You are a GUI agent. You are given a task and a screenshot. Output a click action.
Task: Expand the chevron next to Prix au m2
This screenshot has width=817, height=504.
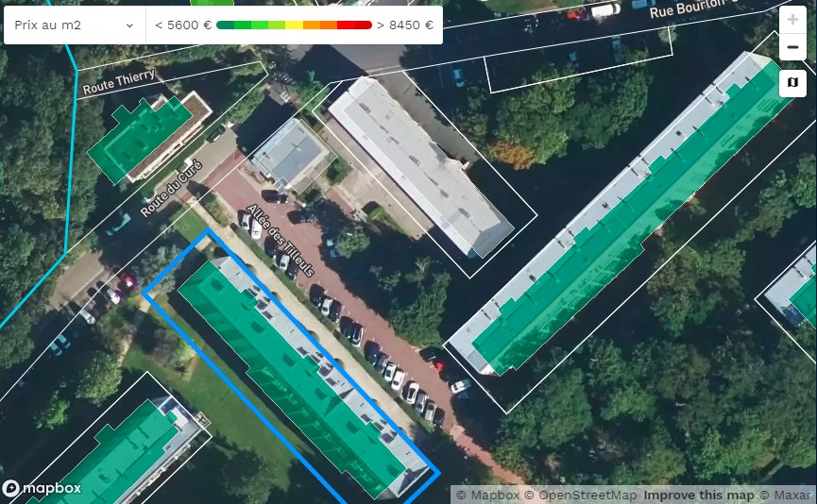(129, 25)
